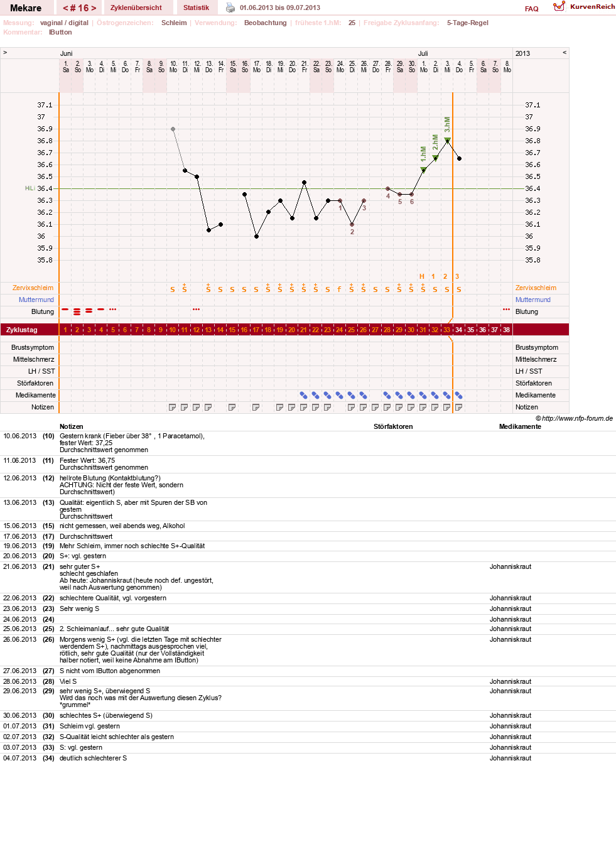This screenshot has width=616, height=849.
Task: Open the note icon for cycle day 21
Action: click(x=304, y=408)
